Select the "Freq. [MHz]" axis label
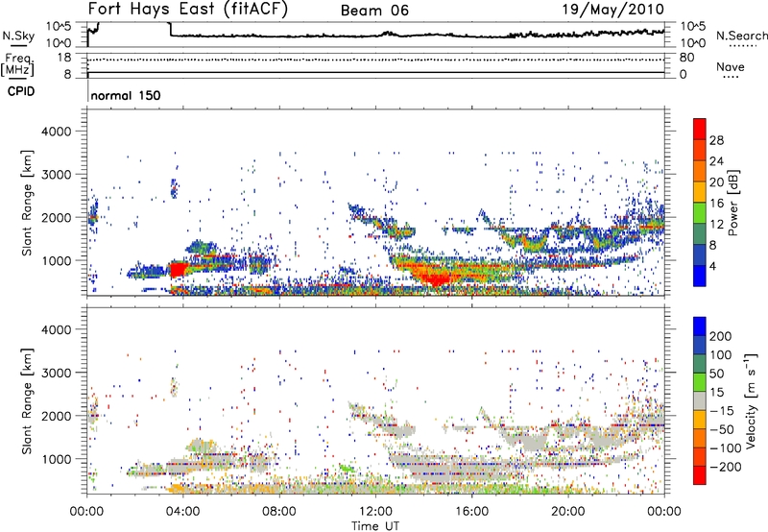 click(x=18, y=64)
